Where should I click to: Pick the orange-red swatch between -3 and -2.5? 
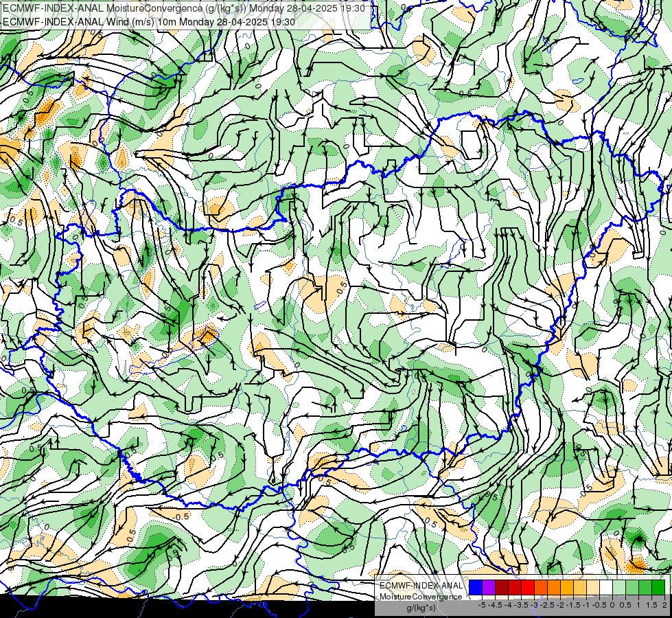pos(541,588)
